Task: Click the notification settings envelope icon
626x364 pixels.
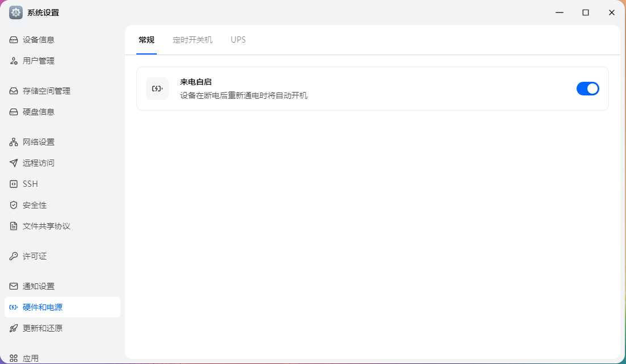Action: pyautogui.click(x=14, y=286)
